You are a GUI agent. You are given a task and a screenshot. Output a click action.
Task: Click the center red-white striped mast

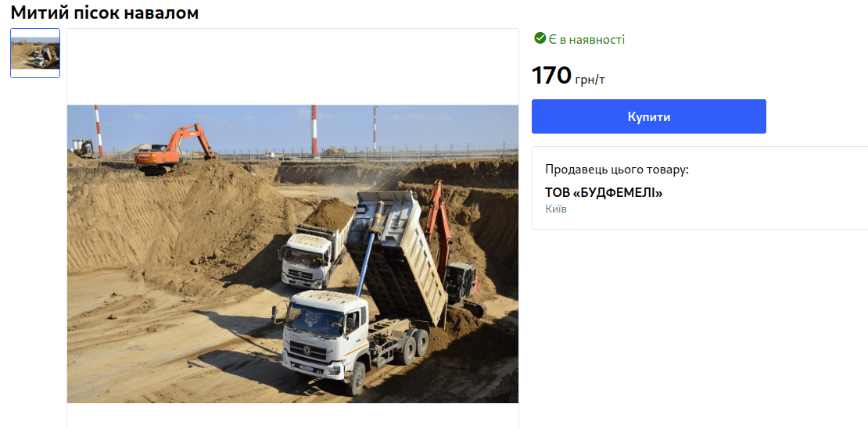coord(314,131)
